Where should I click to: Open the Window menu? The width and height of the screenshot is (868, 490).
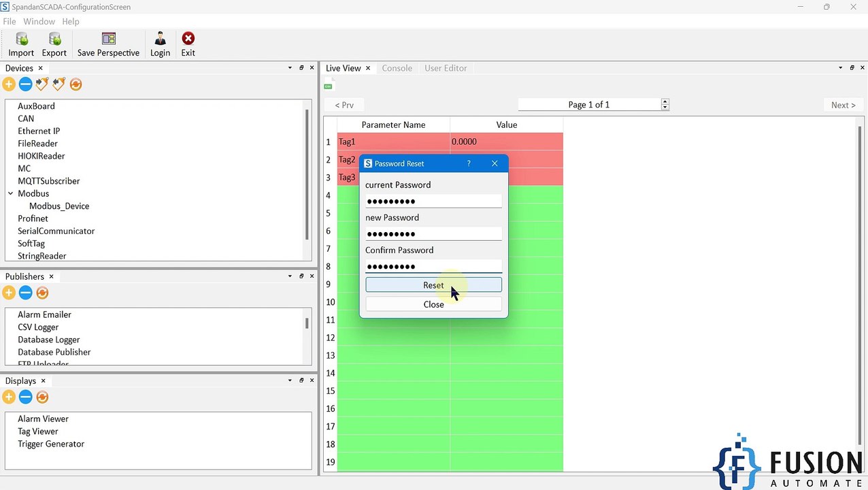pyautogui.click(x=39, y=21)
